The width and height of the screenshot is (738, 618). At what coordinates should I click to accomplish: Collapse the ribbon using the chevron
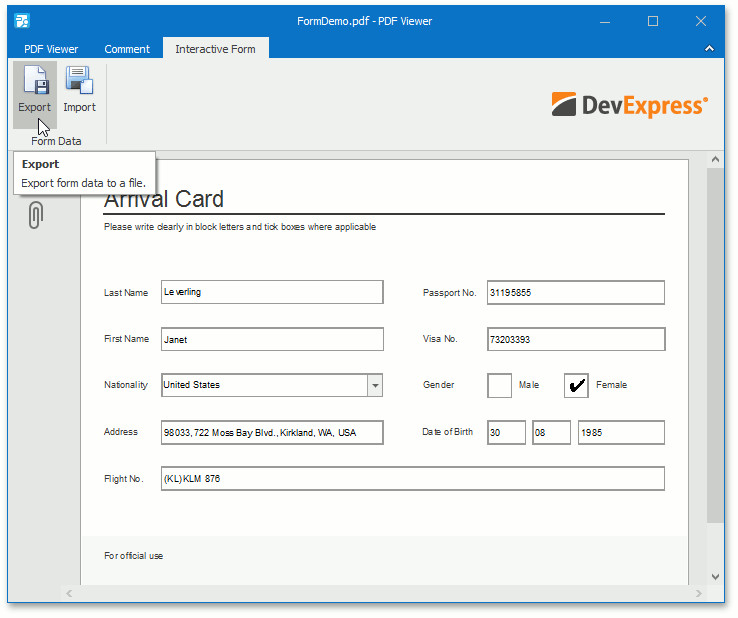709,49
